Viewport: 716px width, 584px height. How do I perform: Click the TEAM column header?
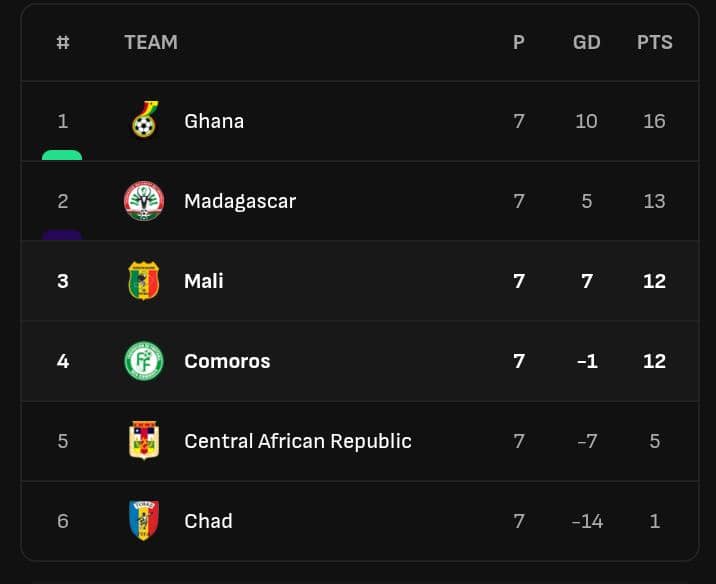click(151, 42)
